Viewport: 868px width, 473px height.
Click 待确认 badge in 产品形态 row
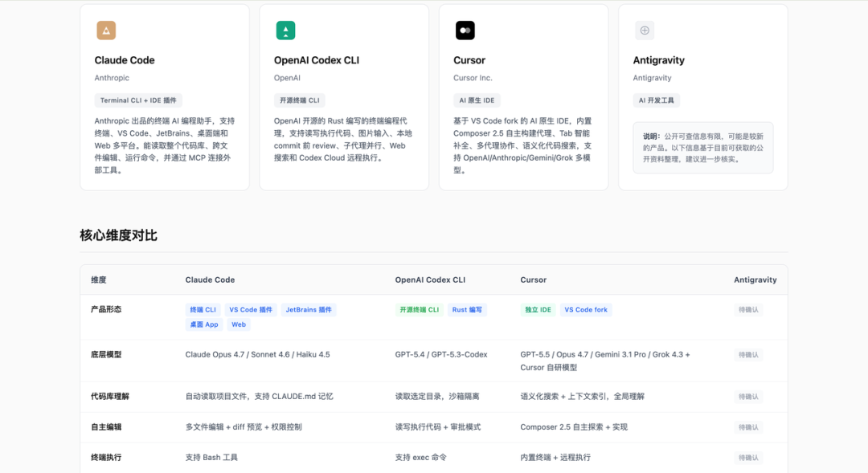(x=748, y=310)
